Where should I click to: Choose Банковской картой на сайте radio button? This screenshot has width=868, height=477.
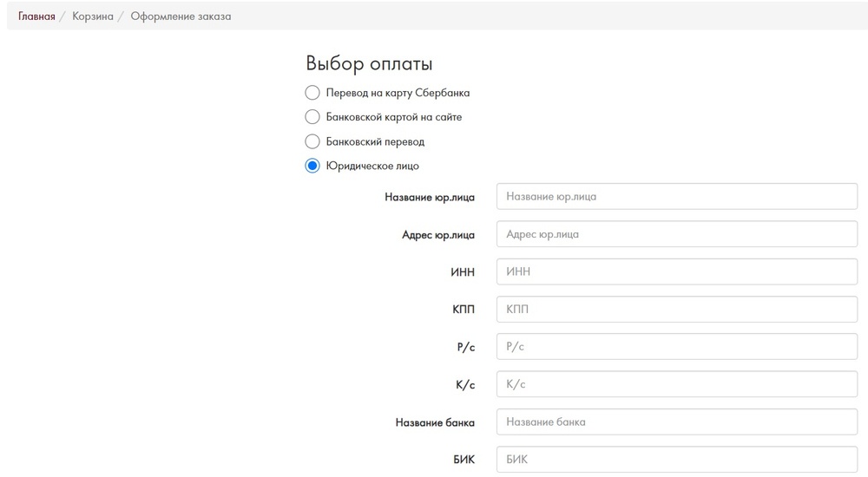pos(312,117)
